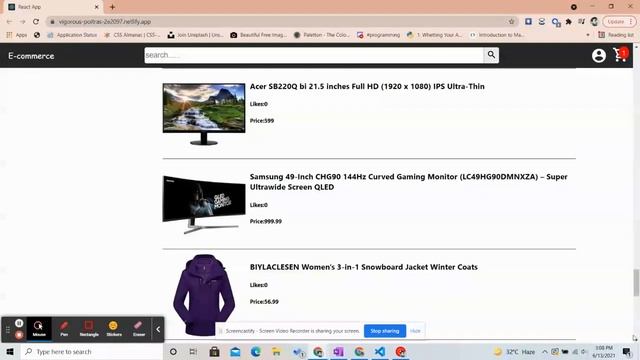Screen dimensions: 640x360
Task: Select the Pen tool in Screencastify toolbar
Action: click(x=64, y=329)
